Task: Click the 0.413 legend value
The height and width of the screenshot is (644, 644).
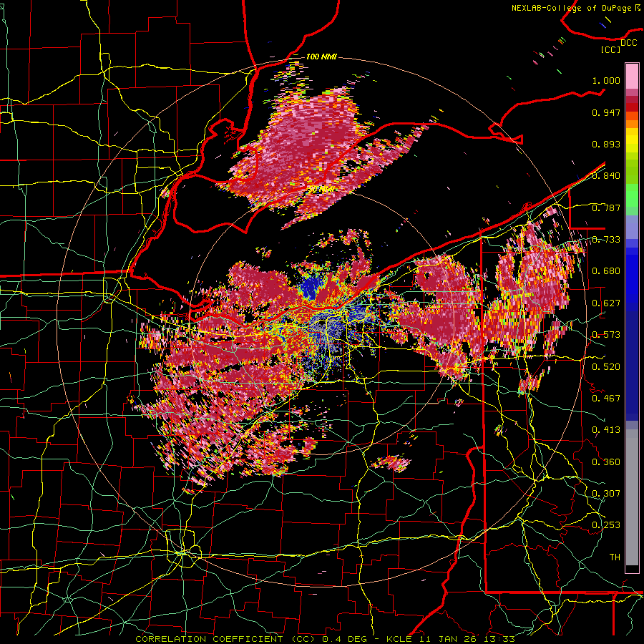Action: 606,430
